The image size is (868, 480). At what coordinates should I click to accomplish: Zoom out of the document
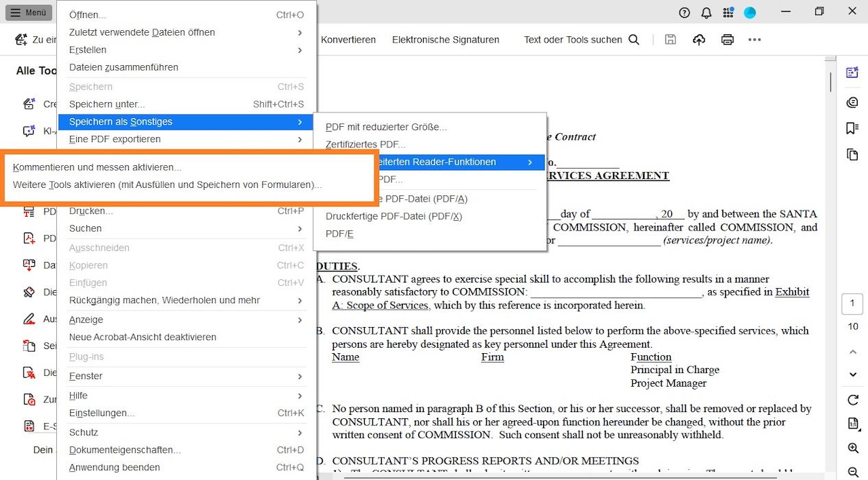click(x=852, y=471)
